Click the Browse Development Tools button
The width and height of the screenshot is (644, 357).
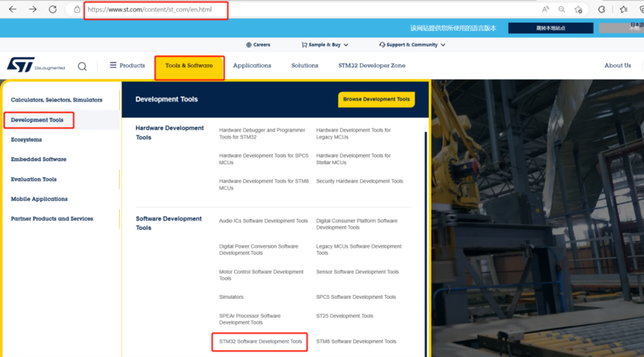tap(376, 99)
